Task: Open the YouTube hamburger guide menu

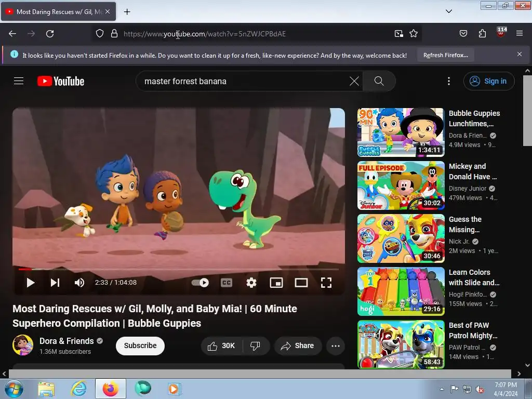Action: (19, 81)
